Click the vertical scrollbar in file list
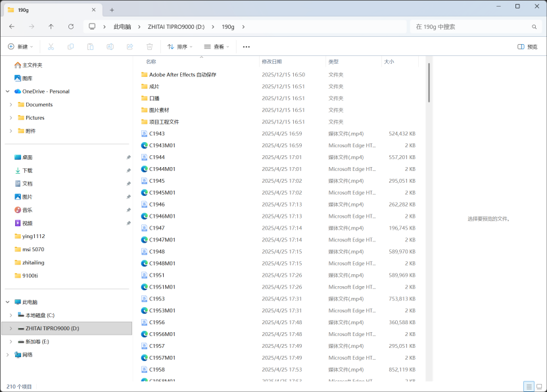 (x=429, y=82)
